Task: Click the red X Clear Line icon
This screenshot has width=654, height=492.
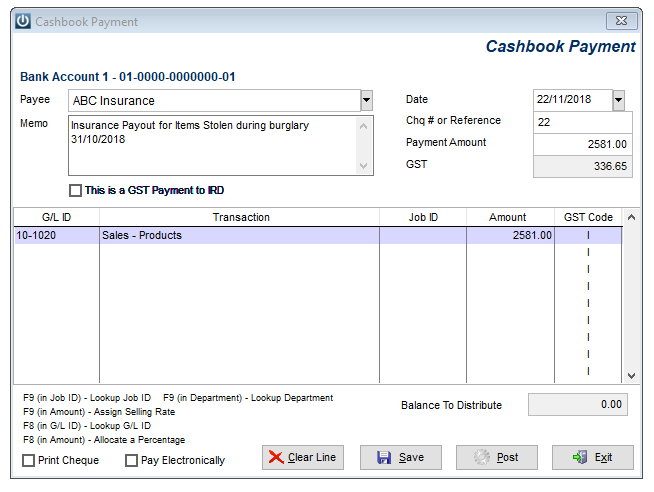Action: click(276, 457)
